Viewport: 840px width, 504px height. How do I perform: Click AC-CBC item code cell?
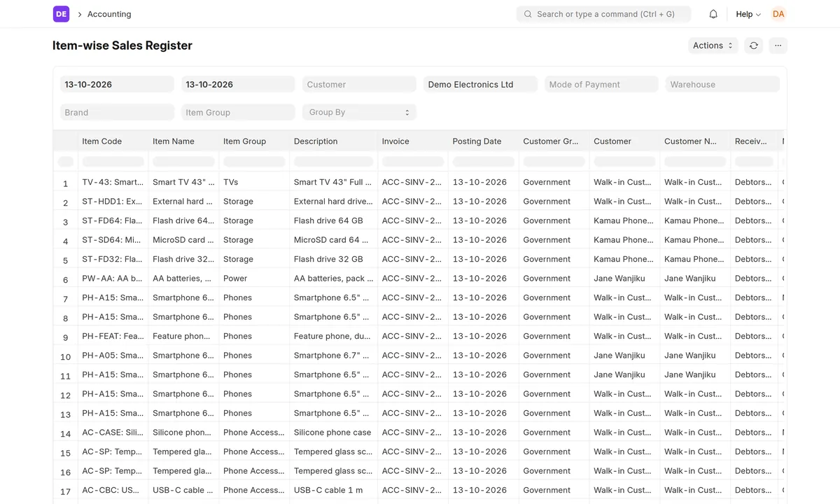coord(113,490)
